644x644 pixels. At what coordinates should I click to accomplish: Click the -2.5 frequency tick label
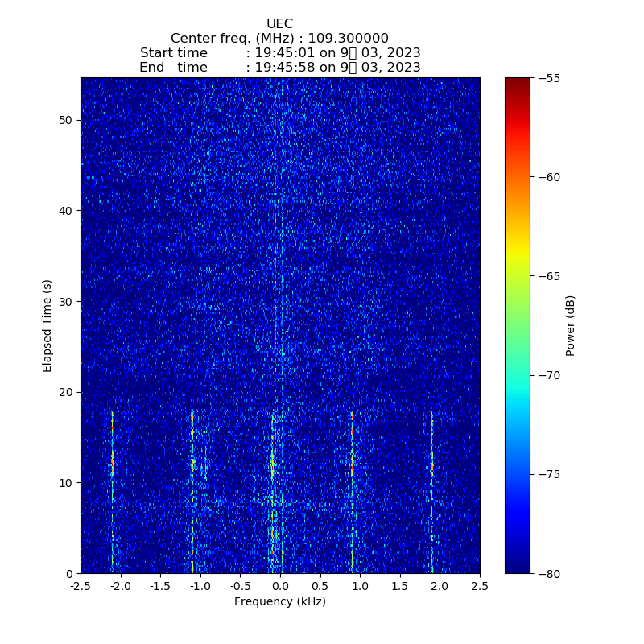pos(79,587)
